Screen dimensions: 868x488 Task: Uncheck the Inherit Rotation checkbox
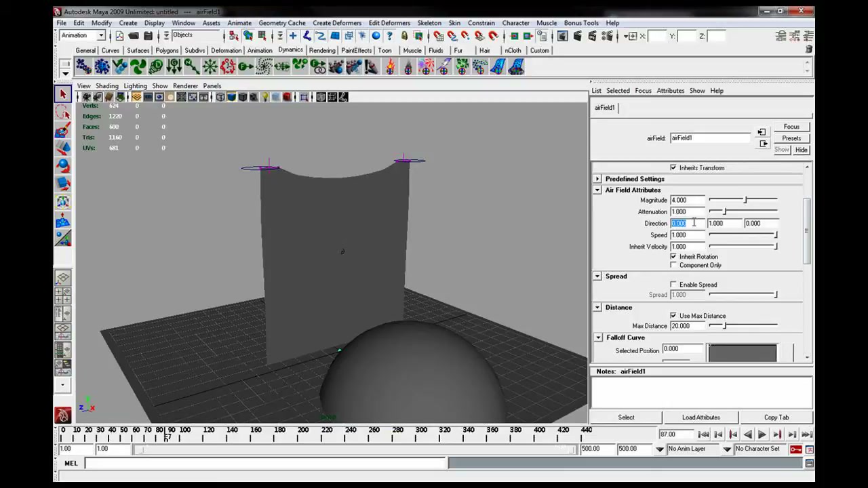click(673, 256)
